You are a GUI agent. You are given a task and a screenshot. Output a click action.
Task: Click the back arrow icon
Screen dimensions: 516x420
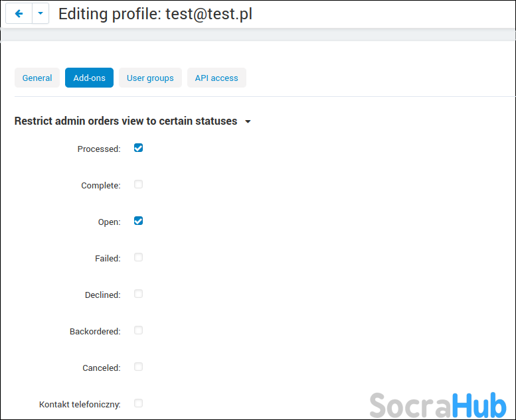tap(19, 13)
